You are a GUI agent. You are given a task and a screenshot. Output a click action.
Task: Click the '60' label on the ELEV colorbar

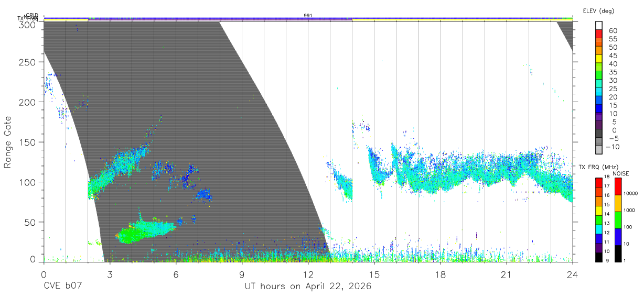click(612, 31)
